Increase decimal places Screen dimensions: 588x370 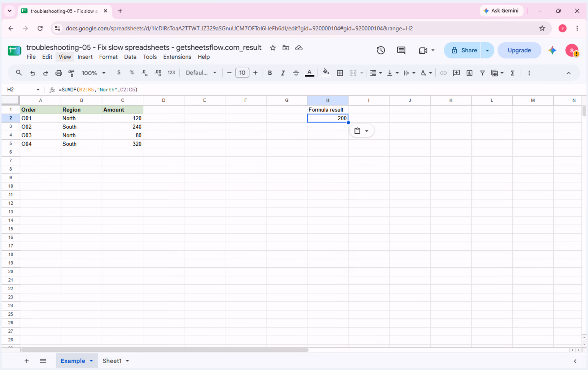click(x=158, y=73)
